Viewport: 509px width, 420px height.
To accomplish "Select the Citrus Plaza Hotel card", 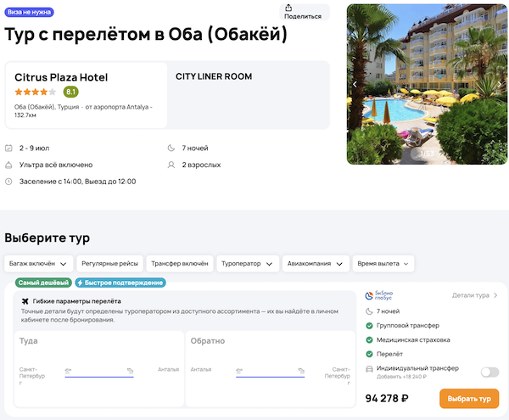I will (86, 95).
